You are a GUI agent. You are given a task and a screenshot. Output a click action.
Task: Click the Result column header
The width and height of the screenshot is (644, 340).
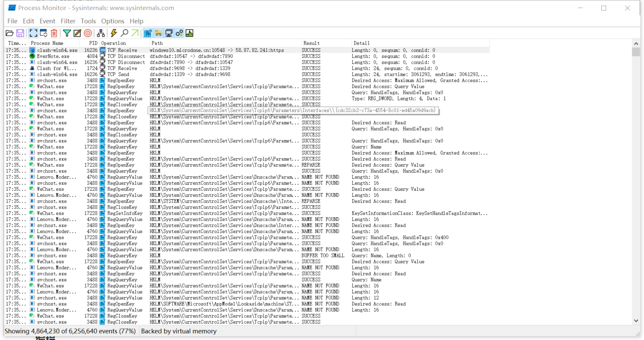pyautogui.click(x=326, y=43)
